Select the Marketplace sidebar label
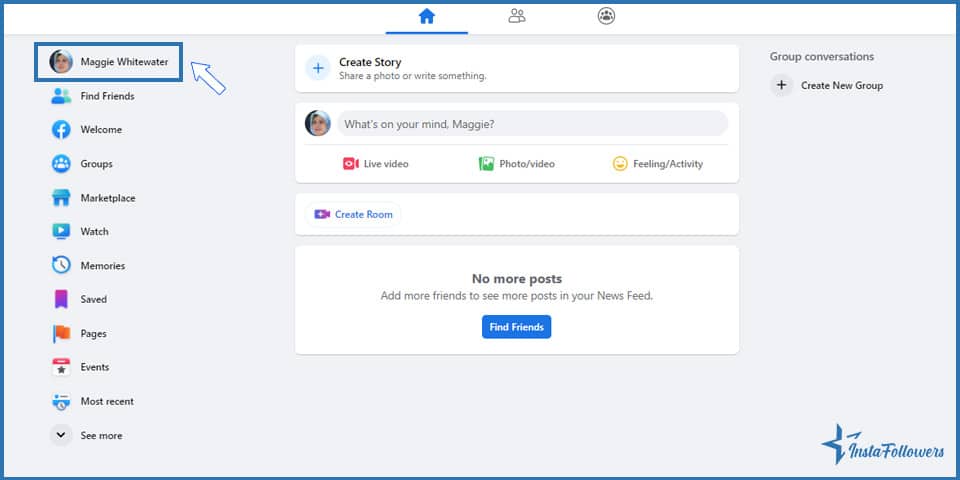This screenshot has width=960, height=480. pos(108,198)
